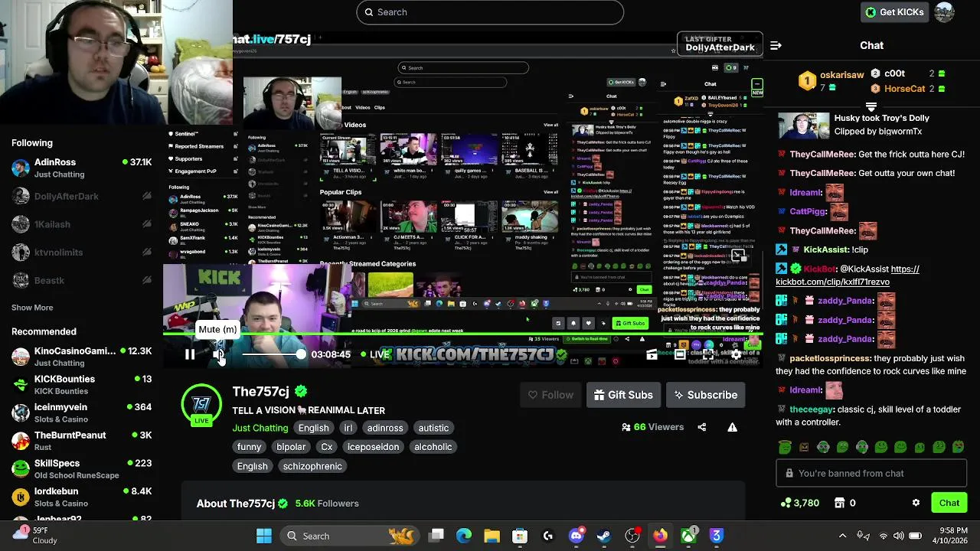Expand the top gifters panel arrow
The height and width of the screenshot is (551, 980).
tap(871, 106)
